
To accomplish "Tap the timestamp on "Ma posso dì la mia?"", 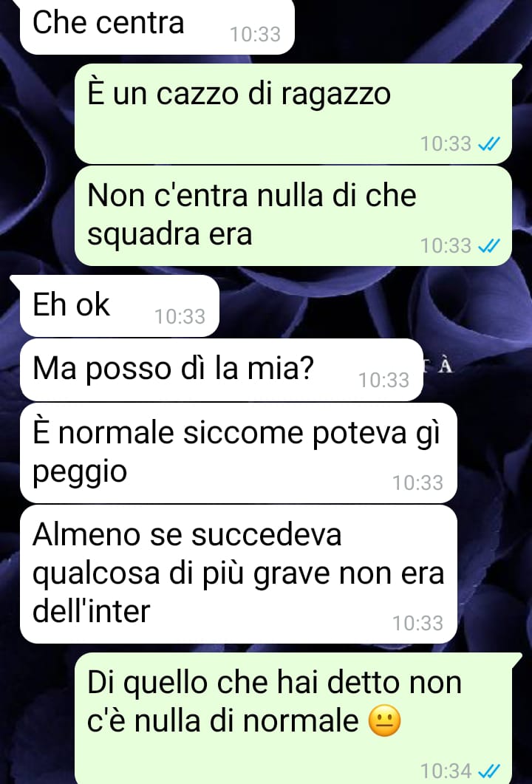I will 383,381.
